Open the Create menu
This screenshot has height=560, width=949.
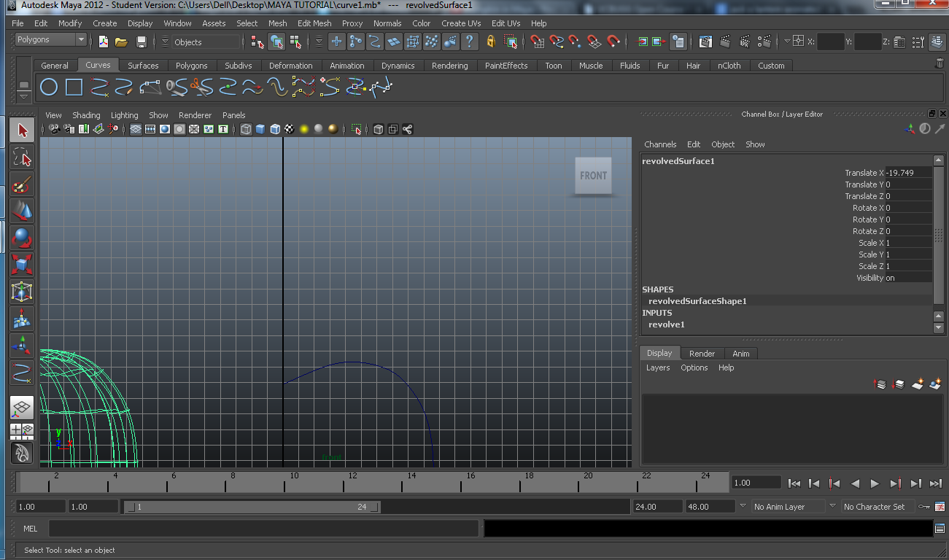pos(105,23)
